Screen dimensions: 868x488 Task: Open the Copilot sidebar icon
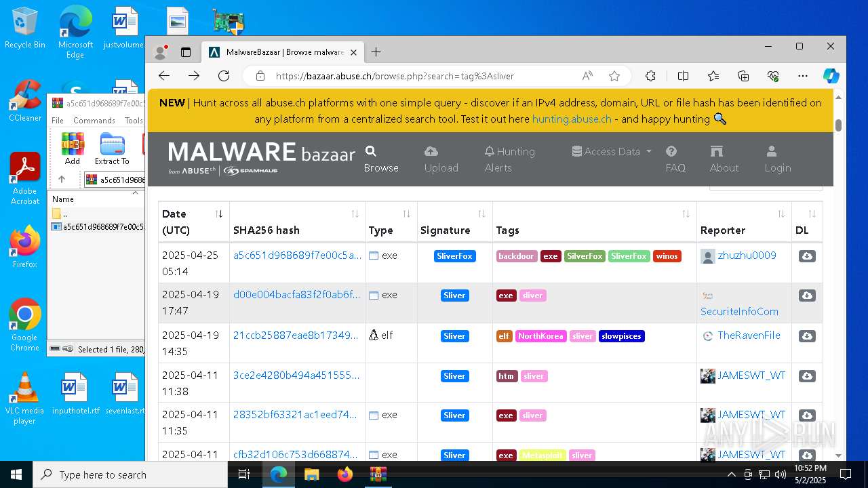point(831,76)
